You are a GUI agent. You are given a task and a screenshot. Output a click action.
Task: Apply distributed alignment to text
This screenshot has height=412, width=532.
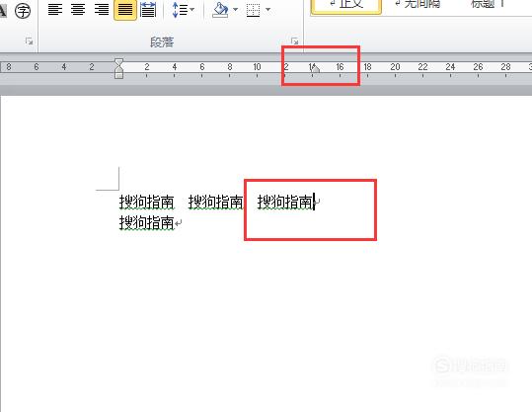[x=148, y=10]
